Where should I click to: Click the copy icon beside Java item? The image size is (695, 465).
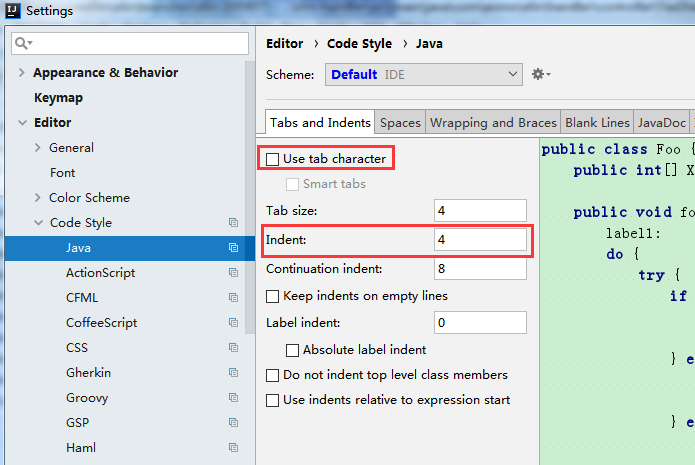pos(233,248)
